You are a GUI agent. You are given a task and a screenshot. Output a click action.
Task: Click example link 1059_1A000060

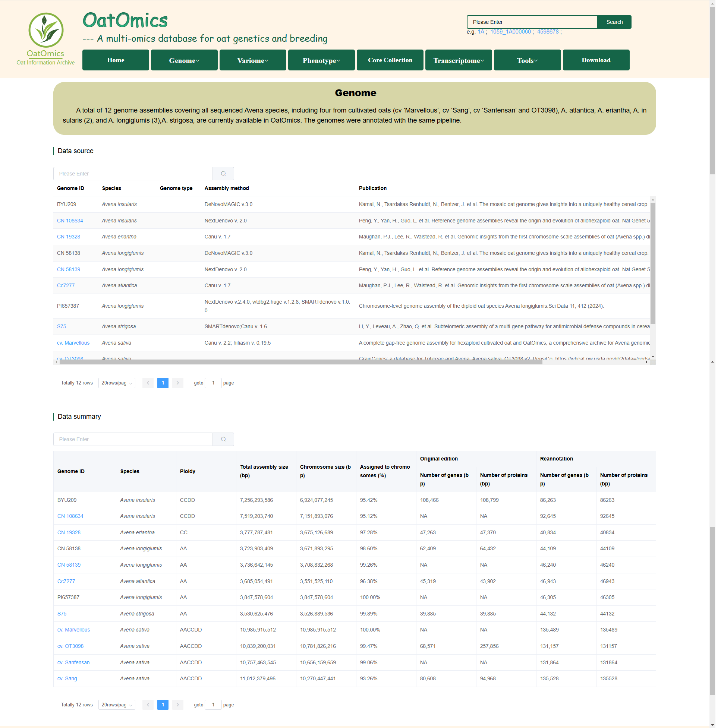(x=511, y=32)
